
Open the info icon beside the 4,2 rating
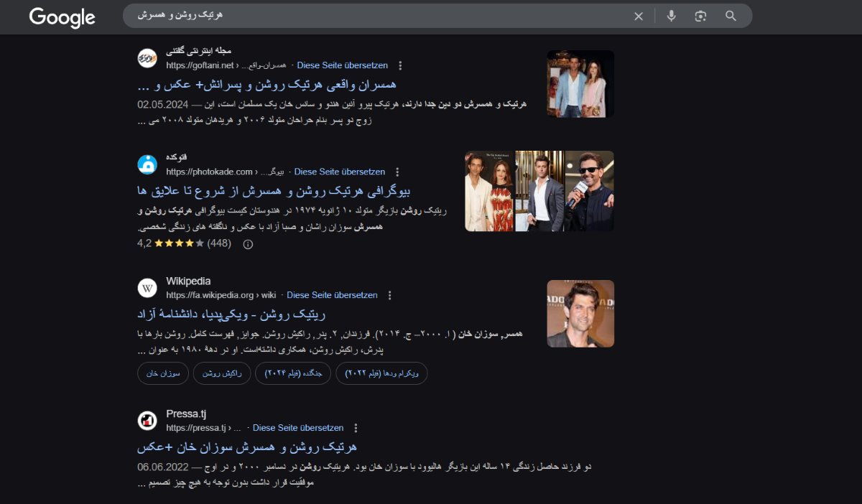(248, 244)
